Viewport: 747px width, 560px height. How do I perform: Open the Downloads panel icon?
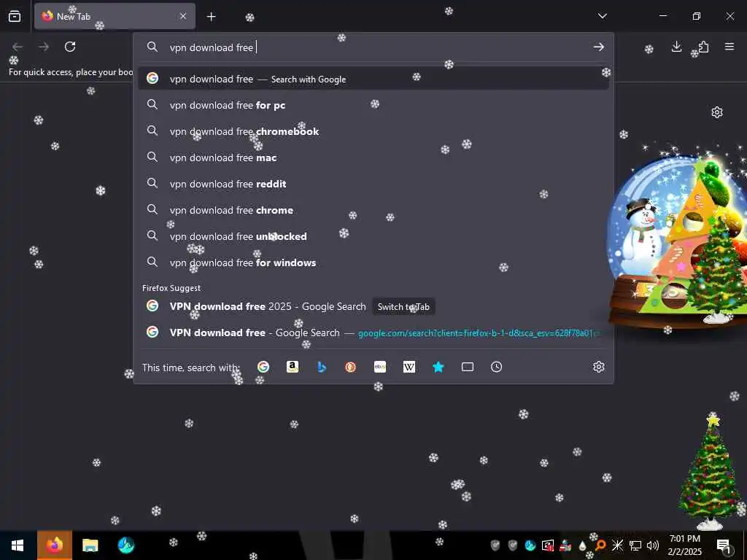click(676, 47)
